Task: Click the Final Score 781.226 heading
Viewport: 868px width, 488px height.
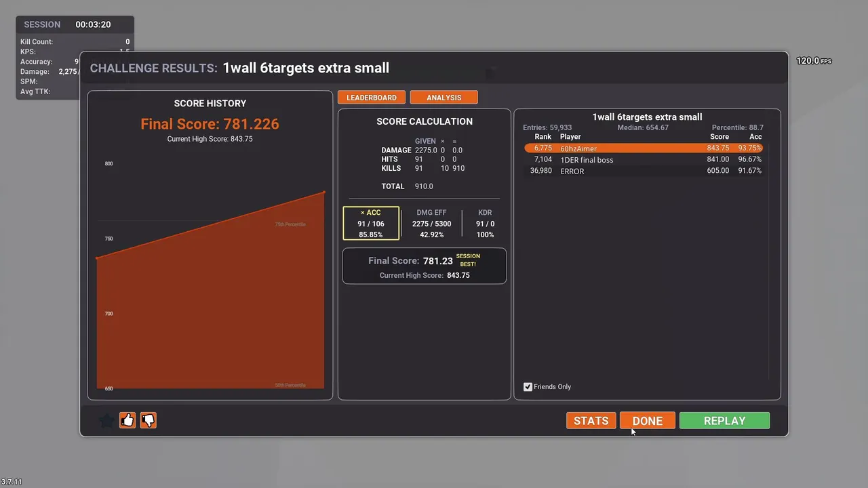Action: pos(210,124)
